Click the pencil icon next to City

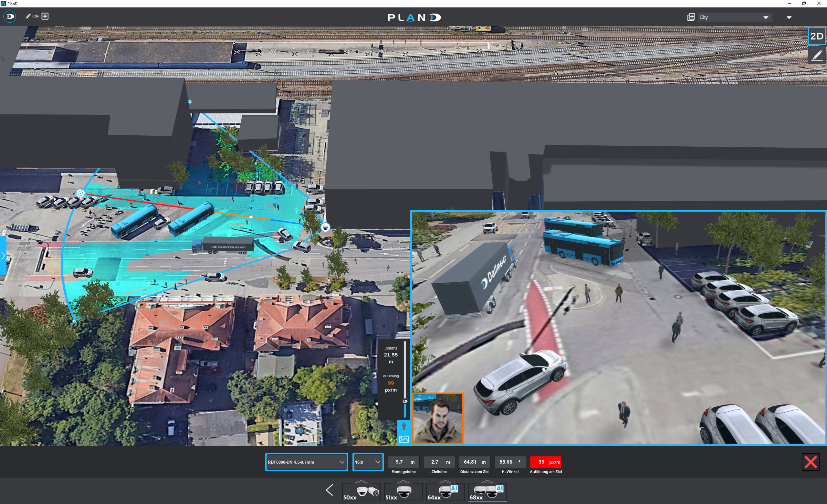(28, 16)
